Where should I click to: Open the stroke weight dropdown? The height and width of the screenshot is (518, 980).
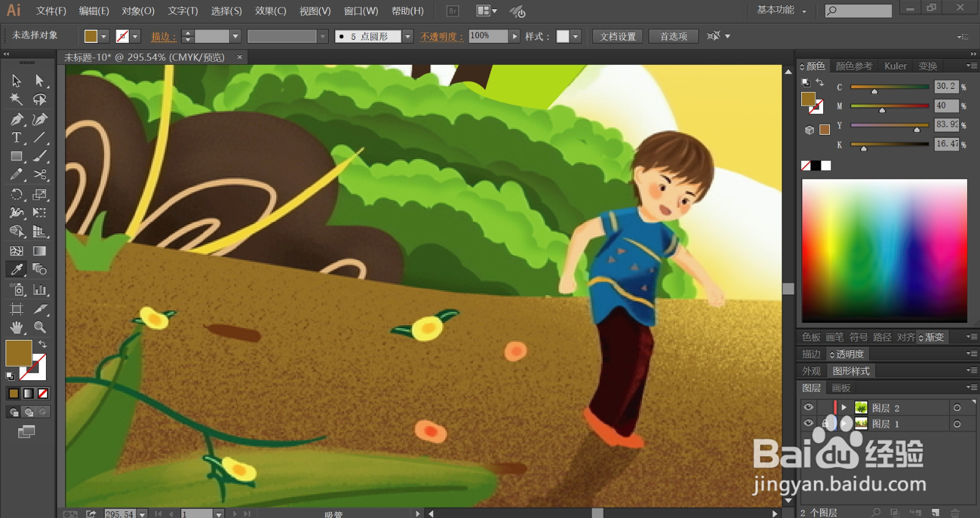pyautogui.click(x=235, y=37)
